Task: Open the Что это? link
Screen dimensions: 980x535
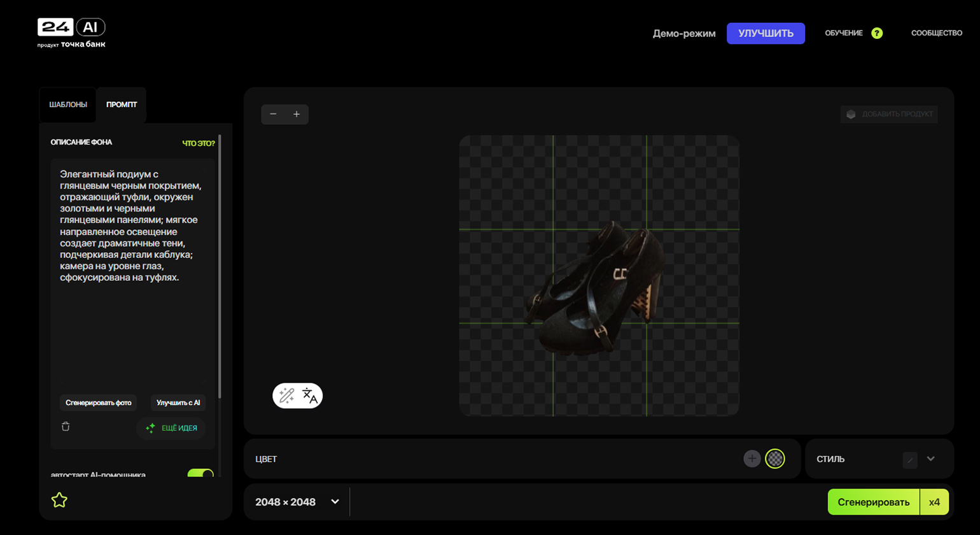Action: pos(199,143)
